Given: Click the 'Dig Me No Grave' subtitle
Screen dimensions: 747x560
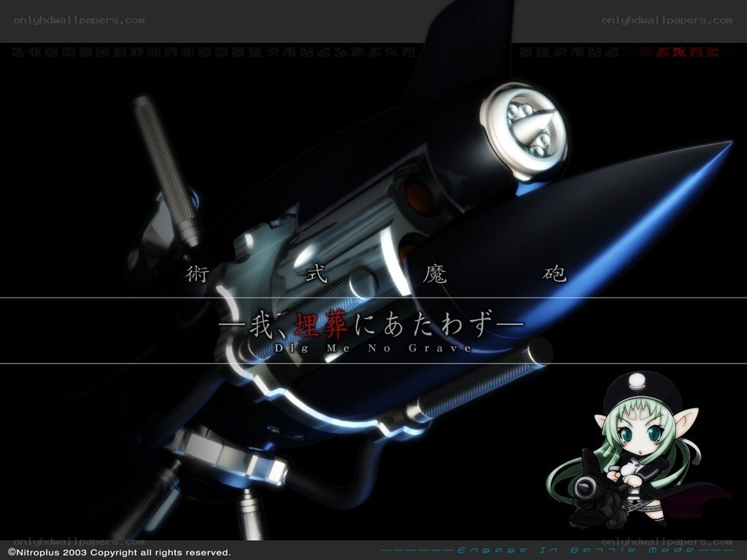Looking at the screenshot, I should [x=373, y=348].
